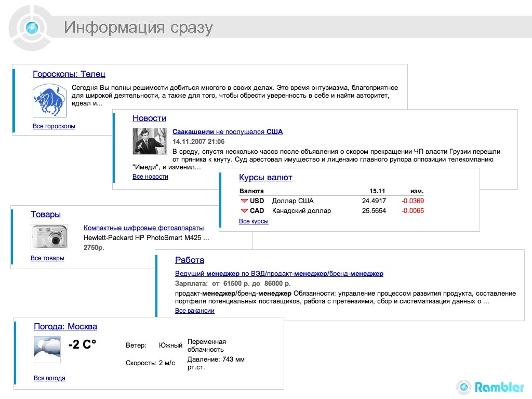Click the Rambler logo in the corner

click(490, 387)
